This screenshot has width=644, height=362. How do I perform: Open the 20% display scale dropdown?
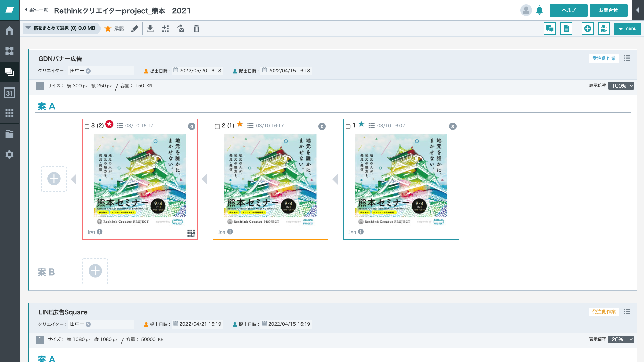click(x=621, y=339)
